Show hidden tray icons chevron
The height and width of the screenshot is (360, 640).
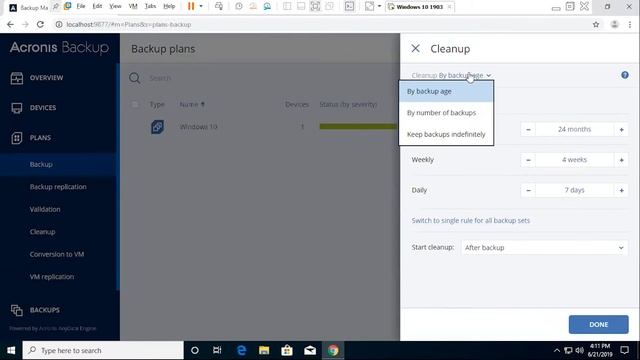(557, 351)
